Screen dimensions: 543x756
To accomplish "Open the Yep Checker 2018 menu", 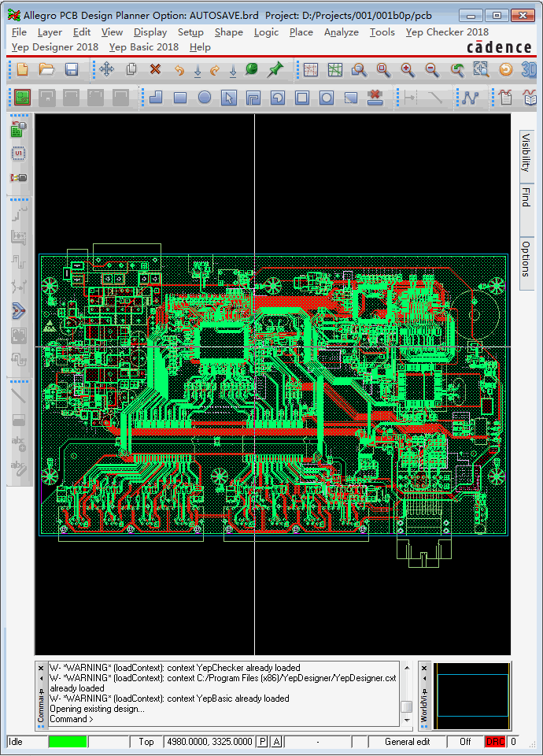I will click(x=447, y=32).
